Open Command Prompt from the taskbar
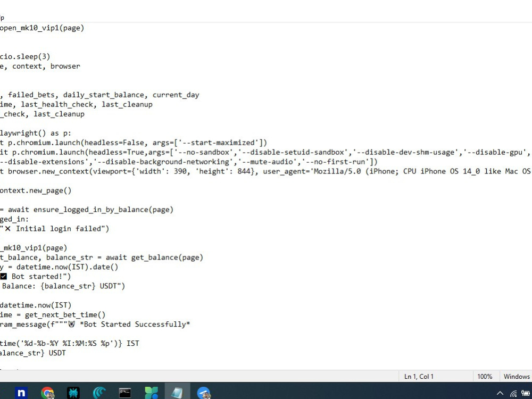 click(x=125, y=393)
